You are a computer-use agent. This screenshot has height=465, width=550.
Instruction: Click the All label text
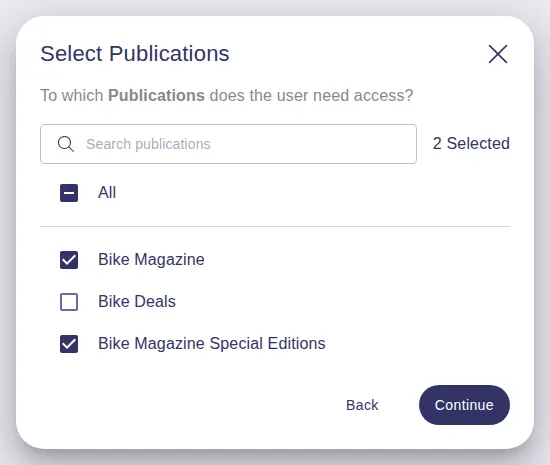click(x=107, y=193)
